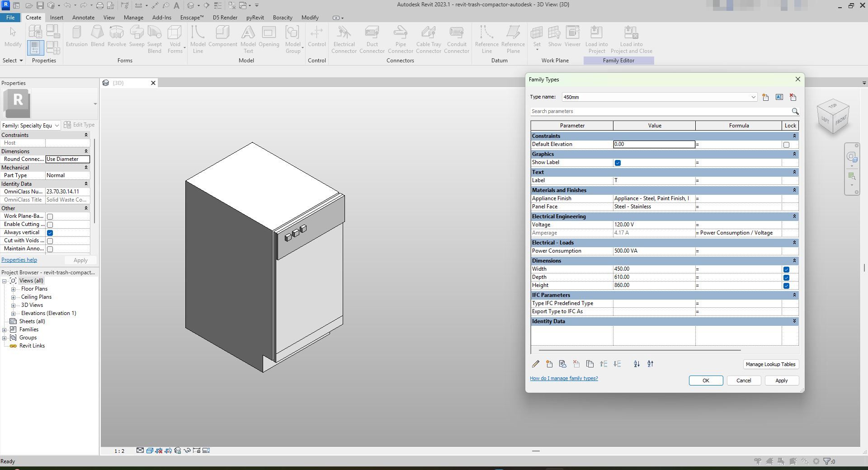Click OK in Family Types dialog
The image size is (868, 470).
point(706,381)
